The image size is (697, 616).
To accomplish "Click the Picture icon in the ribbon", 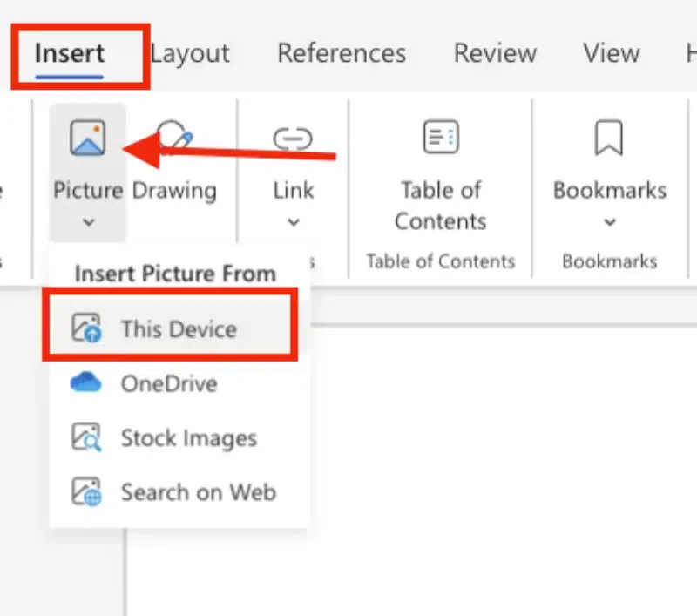I will coord(87,139).
